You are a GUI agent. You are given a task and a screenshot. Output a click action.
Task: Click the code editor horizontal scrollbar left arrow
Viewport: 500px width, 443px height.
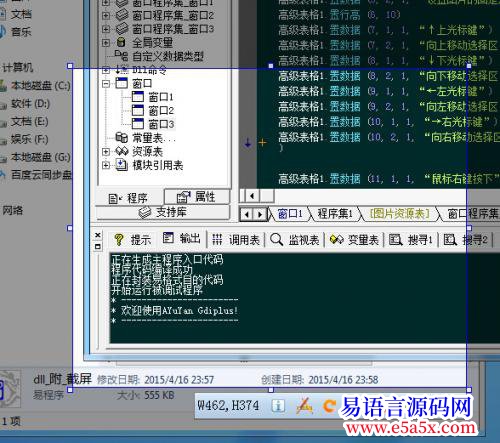coord(252,196)
